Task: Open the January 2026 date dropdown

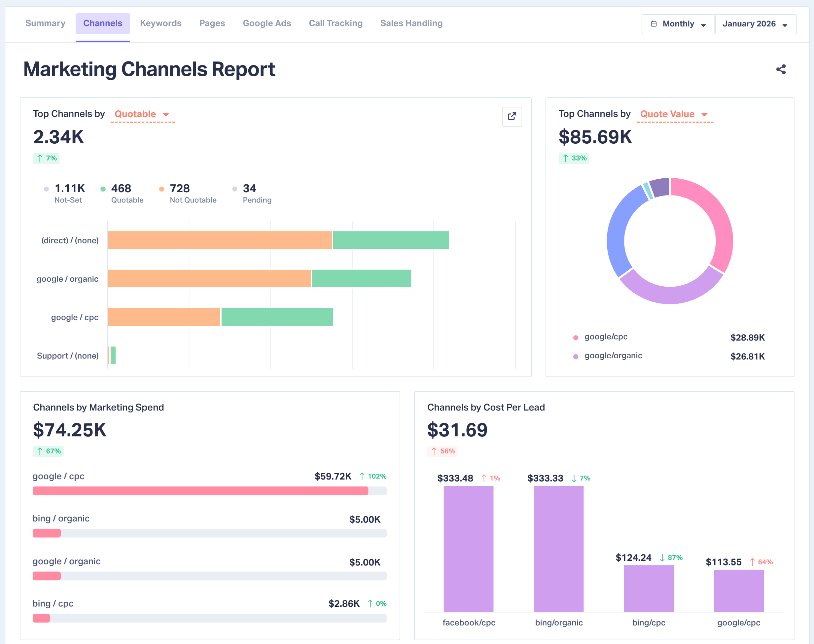Action: click(x=755, y=24)
